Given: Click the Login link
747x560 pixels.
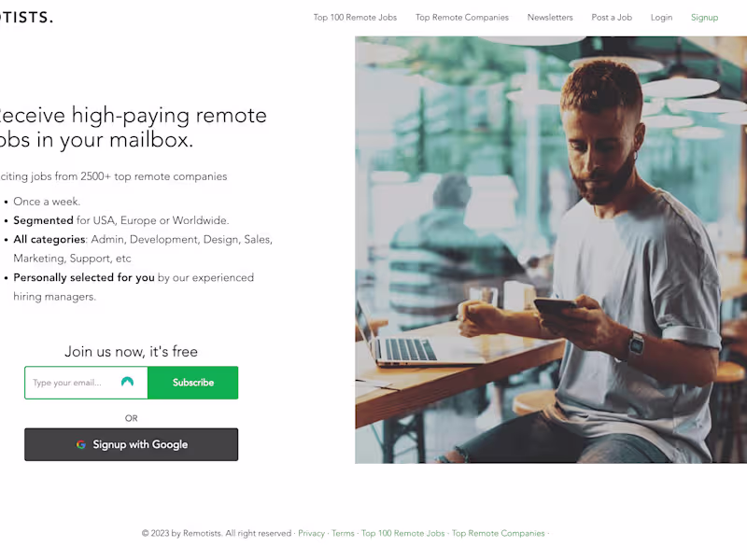Looking at the screenshot, I should [661, 18].
